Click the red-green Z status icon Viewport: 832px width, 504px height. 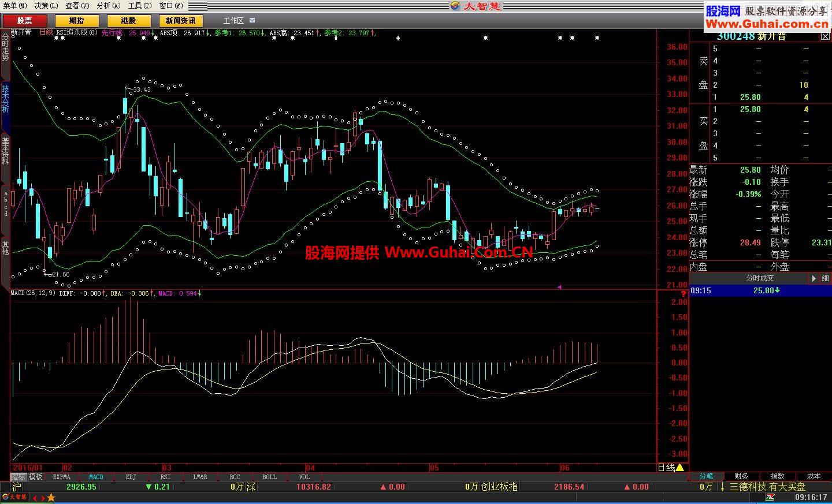pyautogui.click(x=770, y=497)
